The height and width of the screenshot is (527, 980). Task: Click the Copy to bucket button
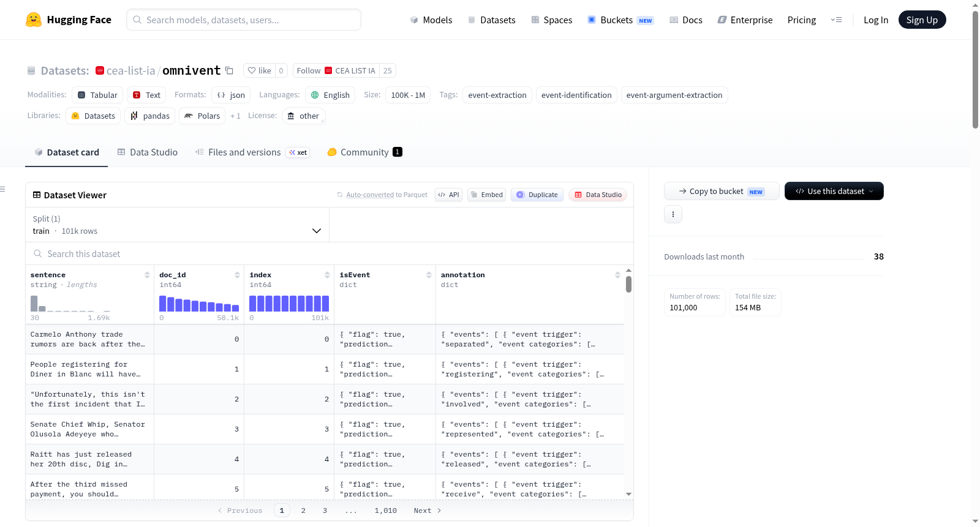click(722, 191)
